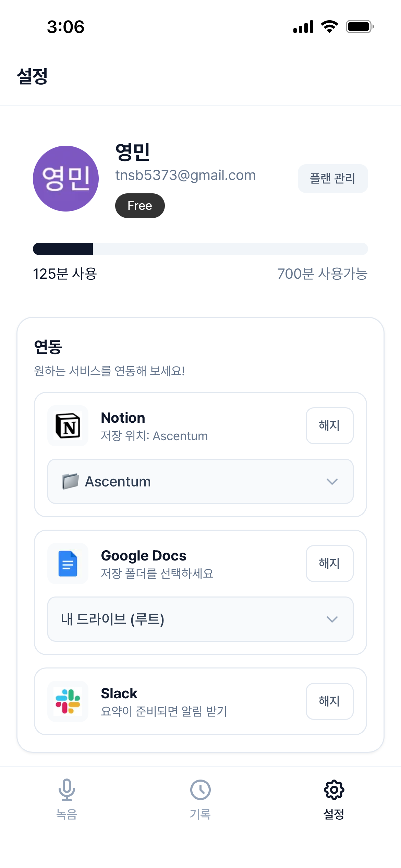Click the usage minutes progress bar
This screenshot has height=868, width=401.
coord(200,249)
